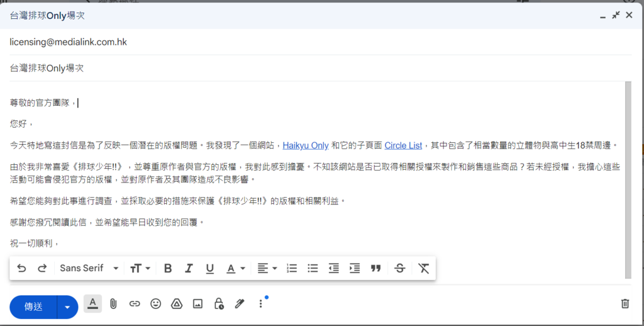This screenshot has width=644, height=326.
Task: Click the message body scrollbar
Action: tap(628, 179)
